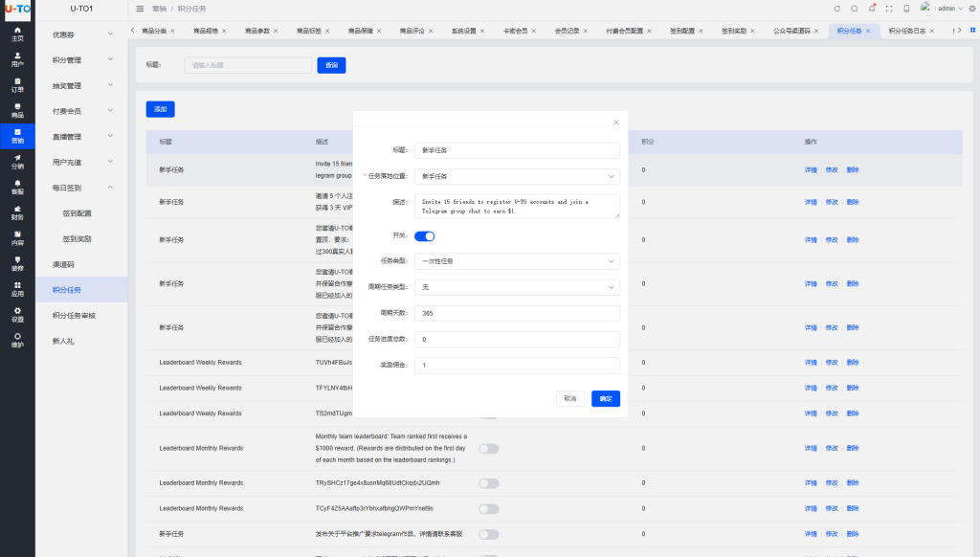The image size is (980, 557).
Task: Open the admin user dropdown
Action: [950, 9]
